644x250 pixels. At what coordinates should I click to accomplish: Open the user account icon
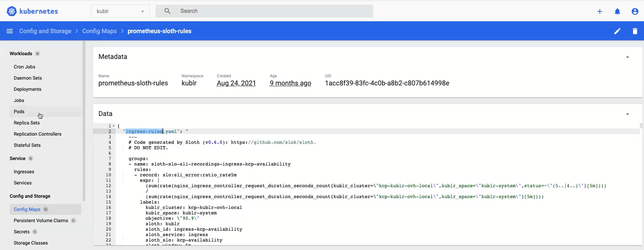[x=635, y=11]
